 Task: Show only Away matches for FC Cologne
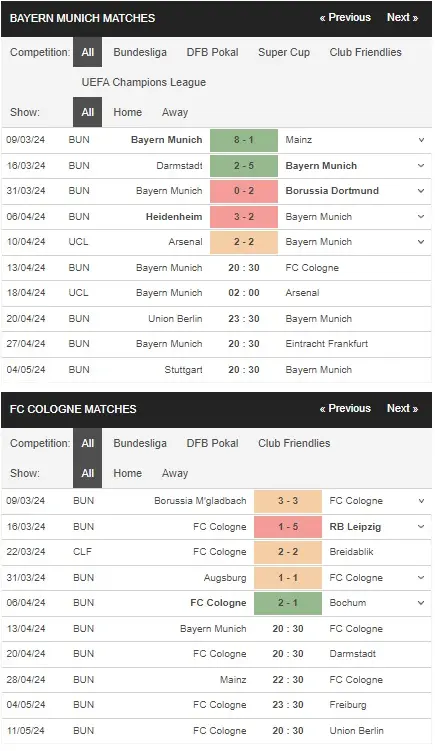coord(175,473)
